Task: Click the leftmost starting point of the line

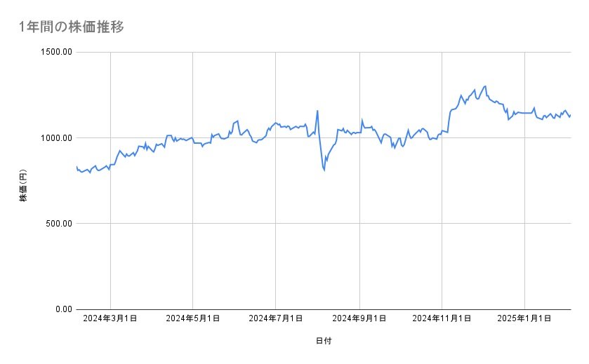Action: (x=77, y=167)
